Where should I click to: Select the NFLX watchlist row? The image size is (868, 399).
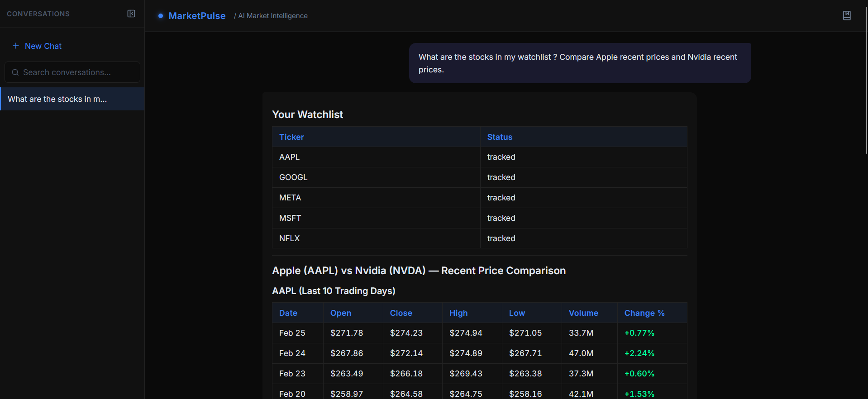coord(479,238)
